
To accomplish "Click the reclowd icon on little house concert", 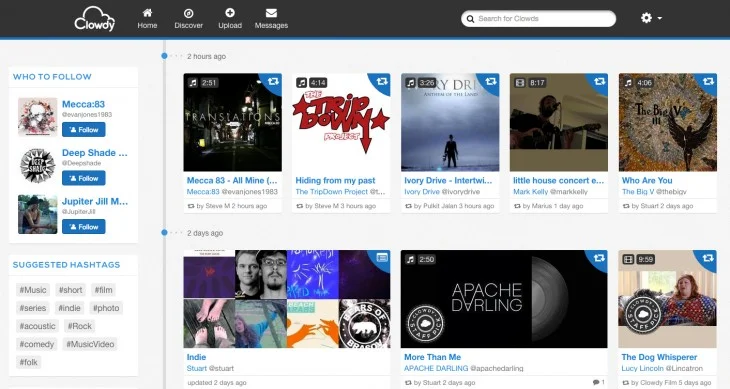I will coord(600,81).
